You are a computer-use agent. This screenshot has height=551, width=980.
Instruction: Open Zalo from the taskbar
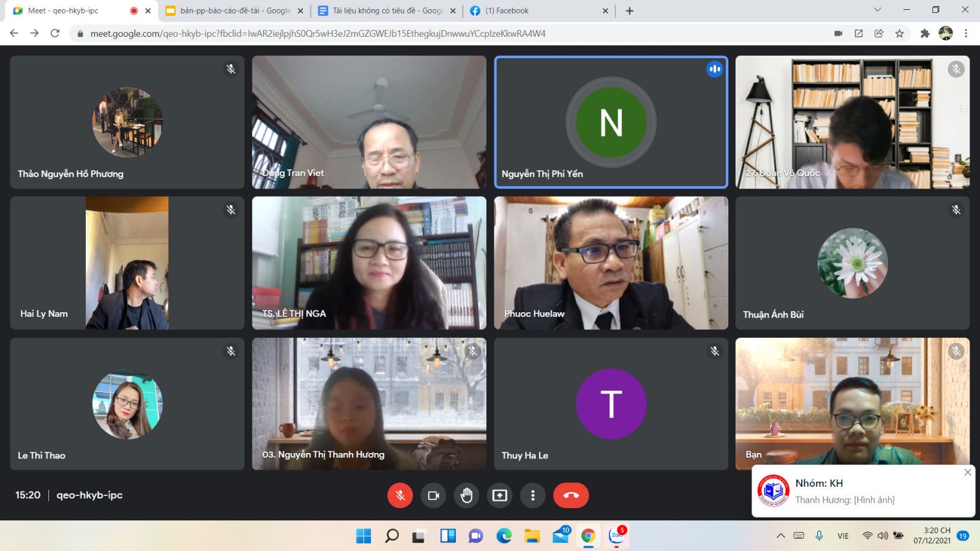[617, 536]
